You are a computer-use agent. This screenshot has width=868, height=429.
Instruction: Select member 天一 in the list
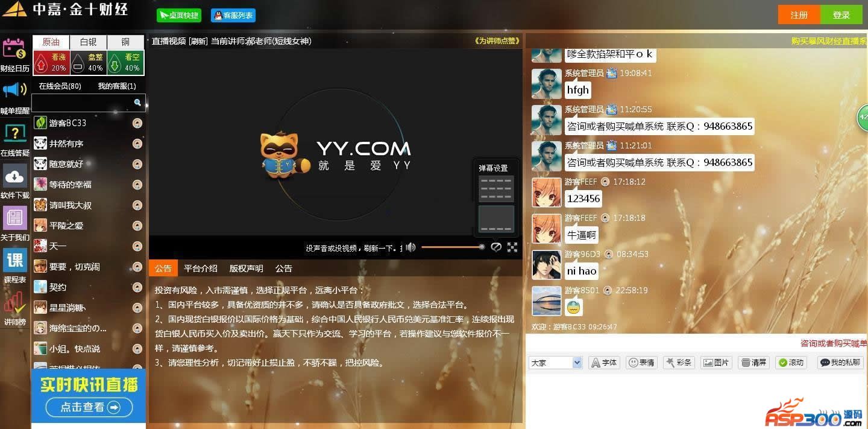pyautogui.click(x=88, y=246)
